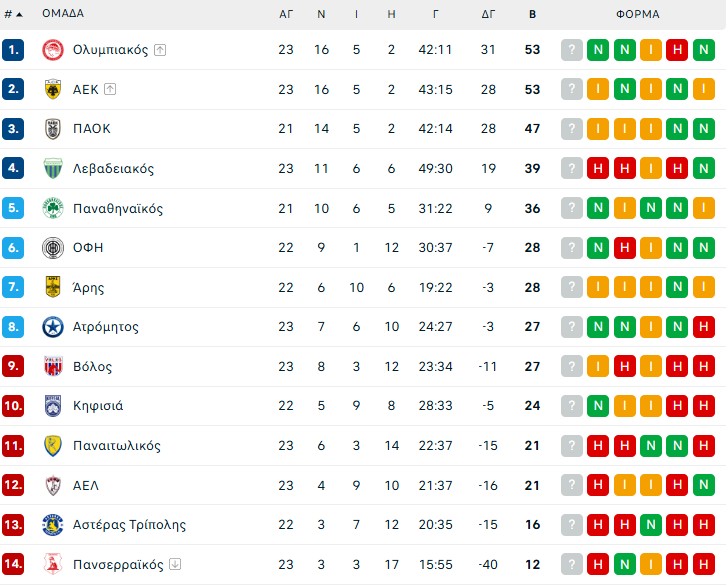
Task: Click the promotion arrow icon beside Ολυμπιακός
Action: coord(160,50)
